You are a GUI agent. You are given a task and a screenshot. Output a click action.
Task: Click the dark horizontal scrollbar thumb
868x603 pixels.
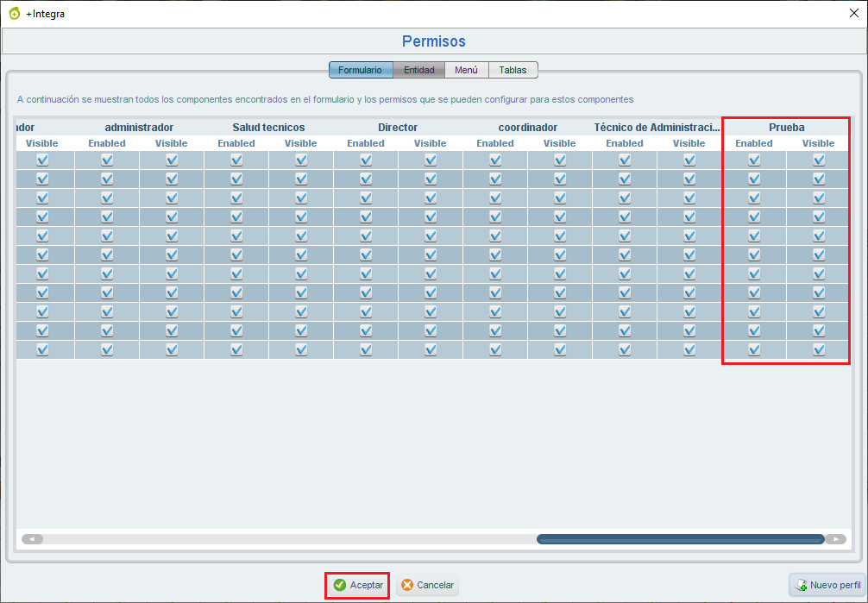click(681, 539)
